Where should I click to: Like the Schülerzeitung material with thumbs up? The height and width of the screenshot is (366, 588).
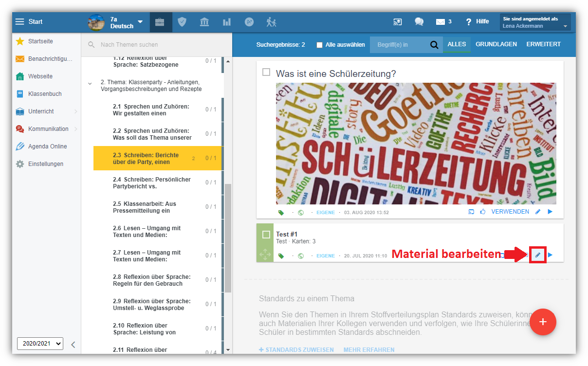point(483,212)
